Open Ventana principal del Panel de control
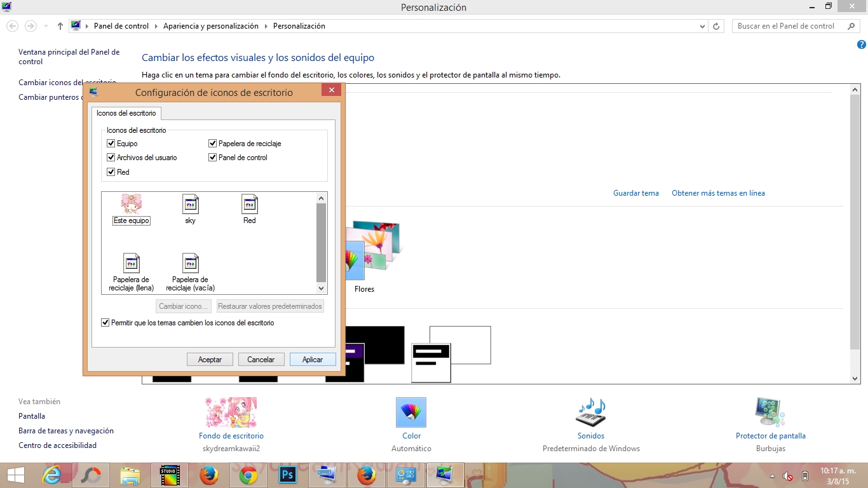The height and width of the screenshot is (488, 868). [69, 57]
